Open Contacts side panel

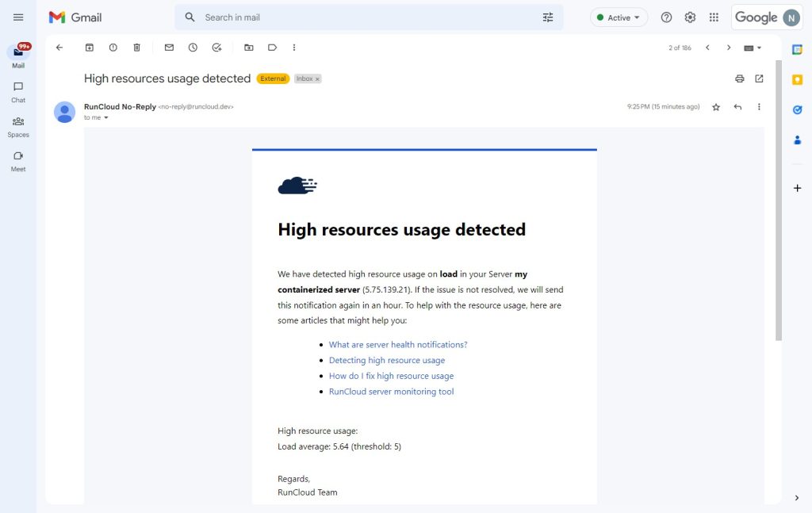point(798,140)
